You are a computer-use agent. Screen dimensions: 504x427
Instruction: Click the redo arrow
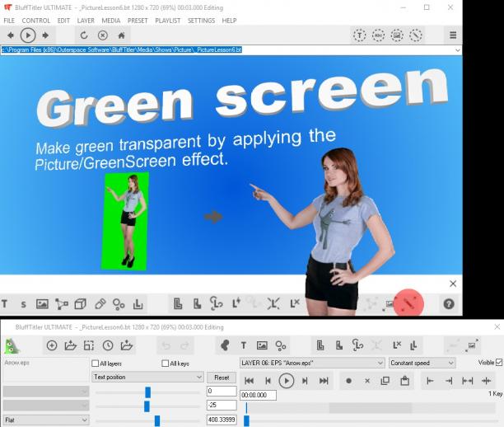coord(184,345)
